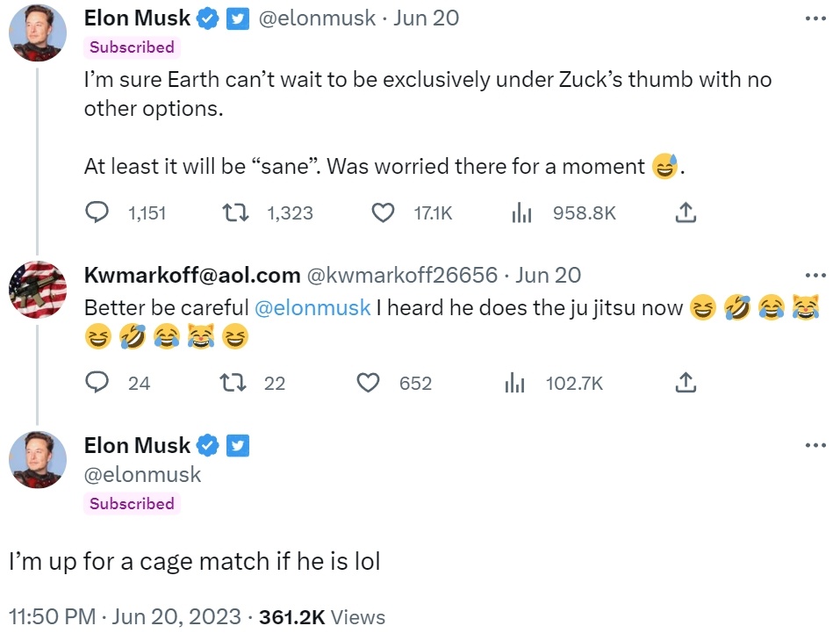Open the more options menu on the cage match tweet

click(815, 444)
